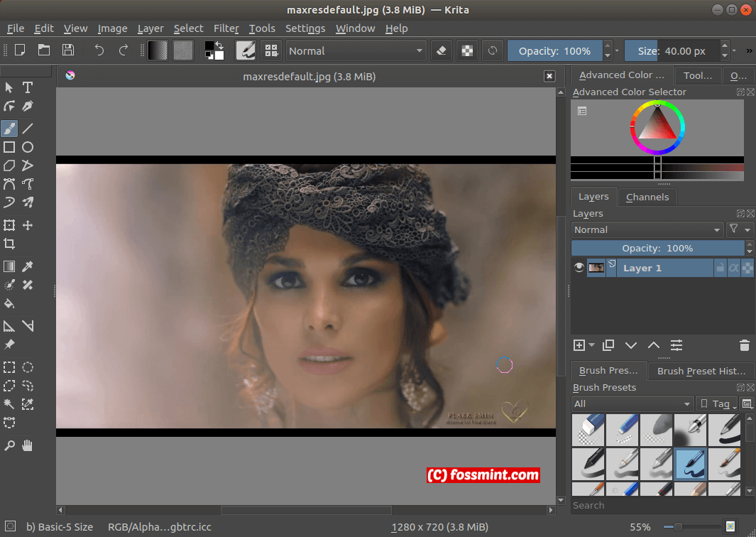Pick the Zoom magnifier tool
Viewport: 756px width, 537px height.
pos(9,445)
